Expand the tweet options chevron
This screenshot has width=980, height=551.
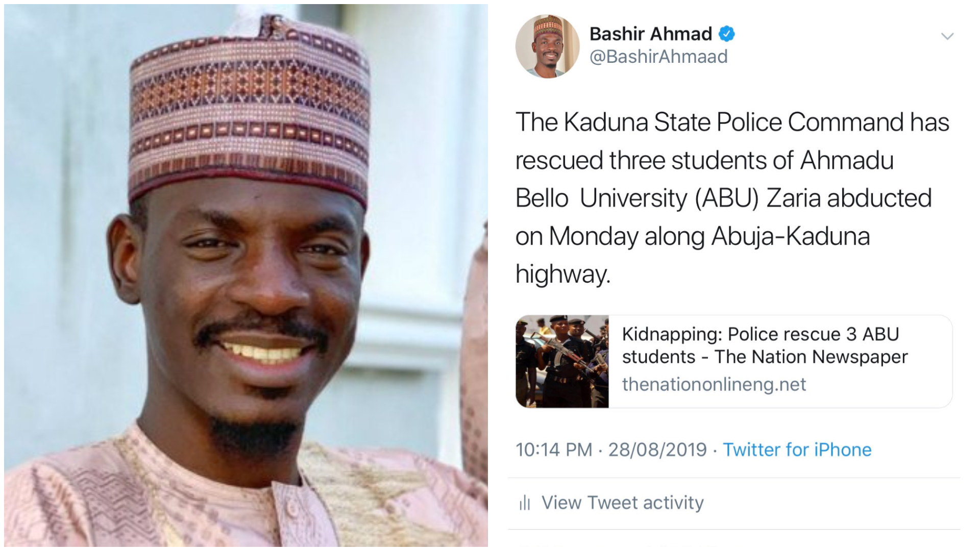(947, 36)
